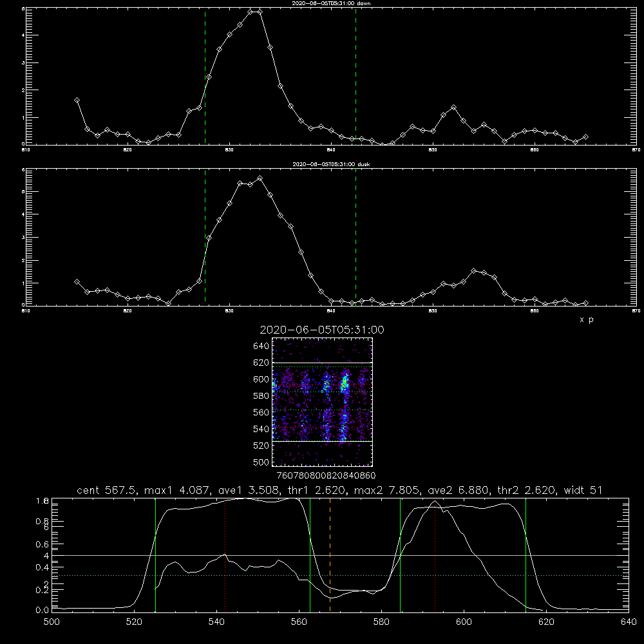
Task: Click the 'thr1 2.620' value in bottom title
Action: coord(316,490)
